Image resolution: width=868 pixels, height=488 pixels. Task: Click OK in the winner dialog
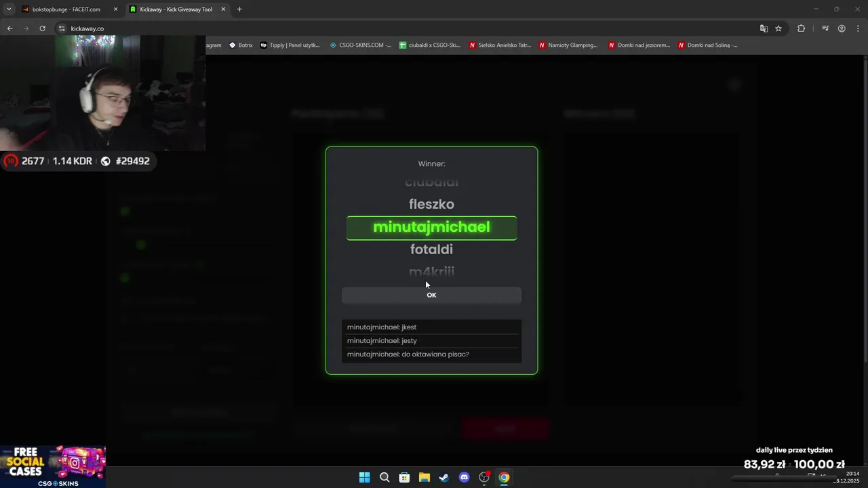tap(431, 295)
